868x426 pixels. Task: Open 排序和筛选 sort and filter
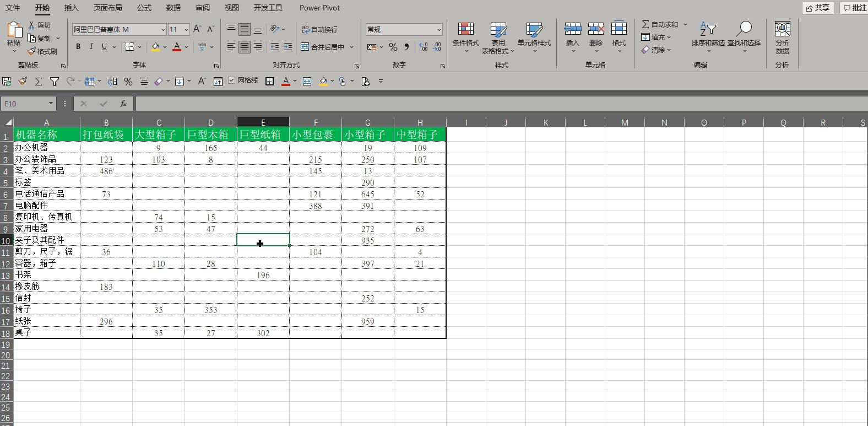708,36
